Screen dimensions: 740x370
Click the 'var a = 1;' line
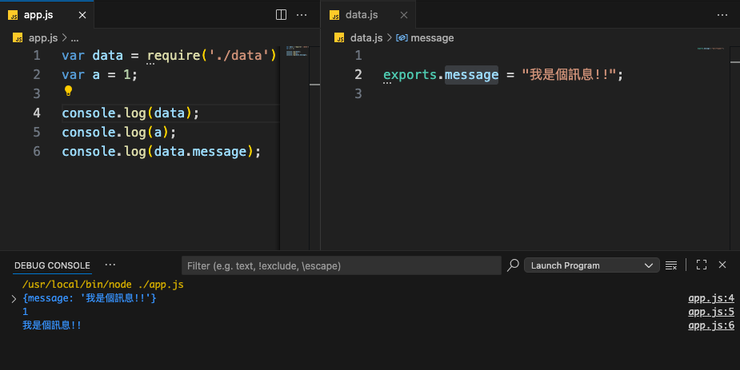[x=100, y=75]
